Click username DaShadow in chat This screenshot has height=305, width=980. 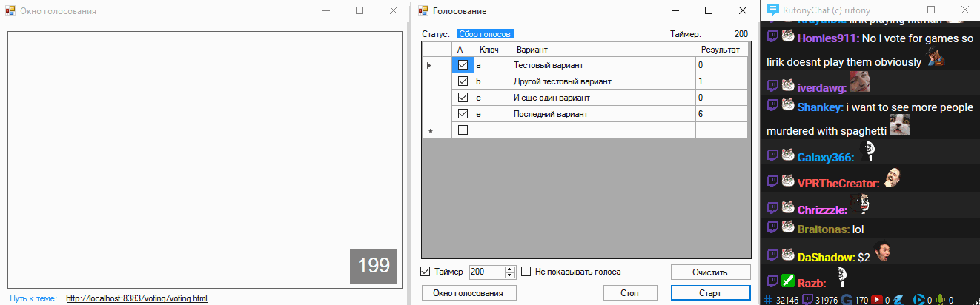[825, 257]
